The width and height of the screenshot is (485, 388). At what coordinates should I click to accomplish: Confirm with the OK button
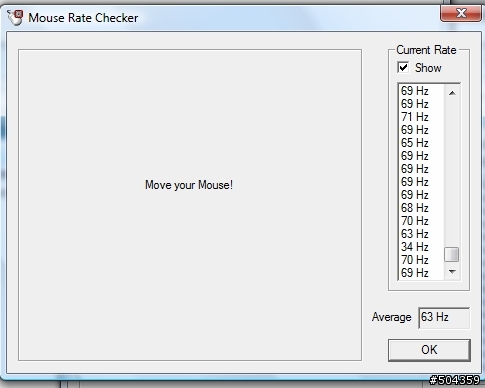point(429,350)
